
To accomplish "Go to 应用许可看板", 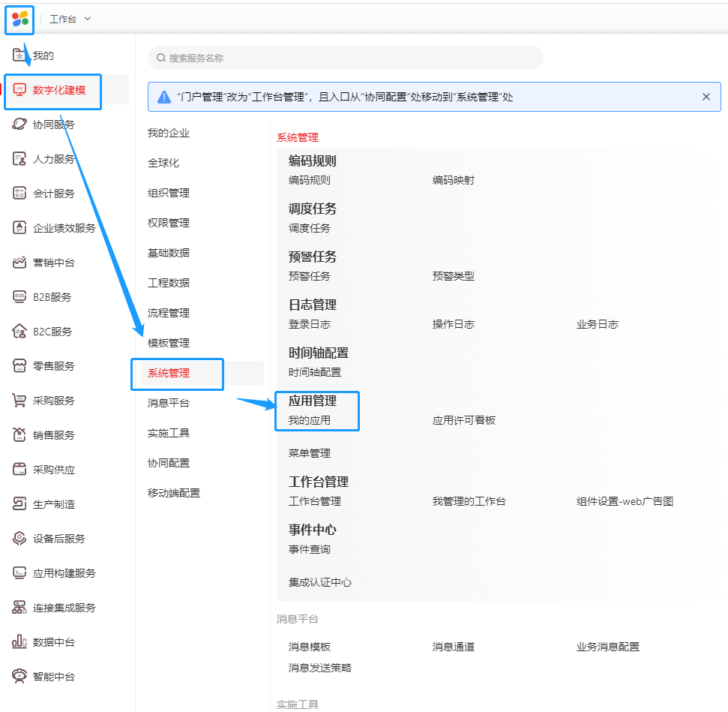I will pos(463,420).
